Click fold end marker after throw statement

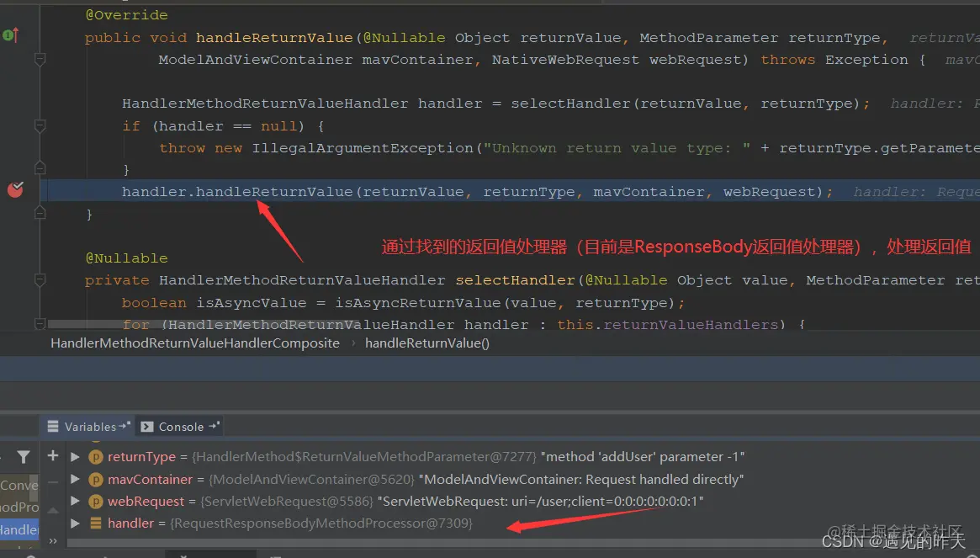40,167
